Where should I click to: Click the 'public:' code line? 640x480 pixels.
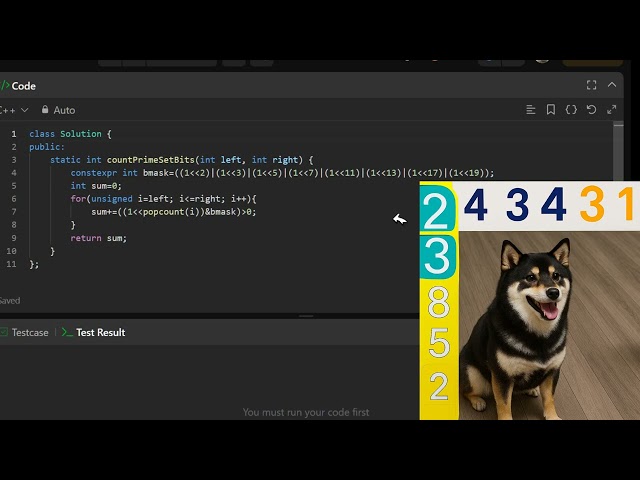tap(47, 147)
